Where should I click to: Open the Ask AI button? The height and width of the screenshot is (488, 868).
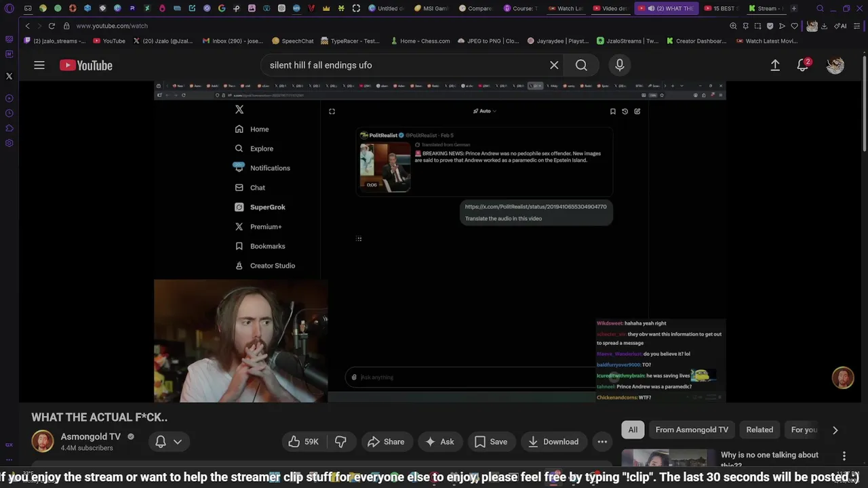[439, 441]
